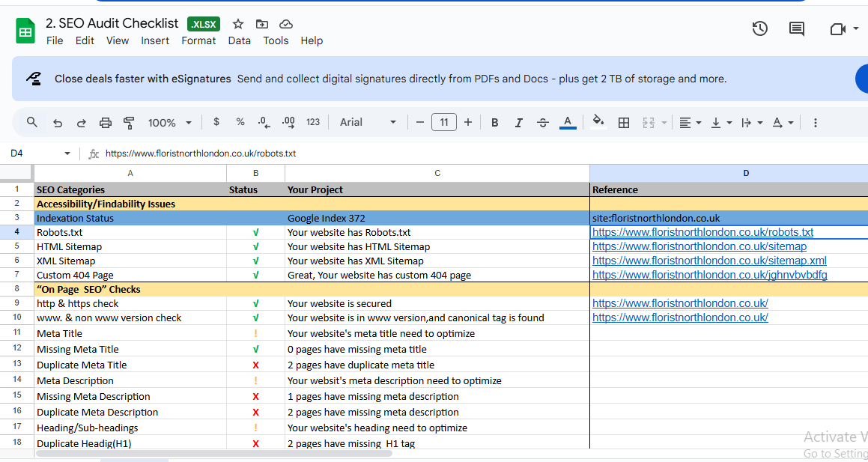Open the Arial font dropdown
This screenshot has width=868, height=462.
point(368,122)
